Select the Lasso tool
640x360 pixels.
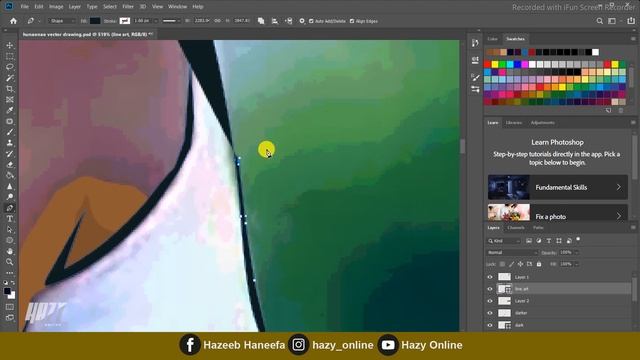(x=10, y=67)
